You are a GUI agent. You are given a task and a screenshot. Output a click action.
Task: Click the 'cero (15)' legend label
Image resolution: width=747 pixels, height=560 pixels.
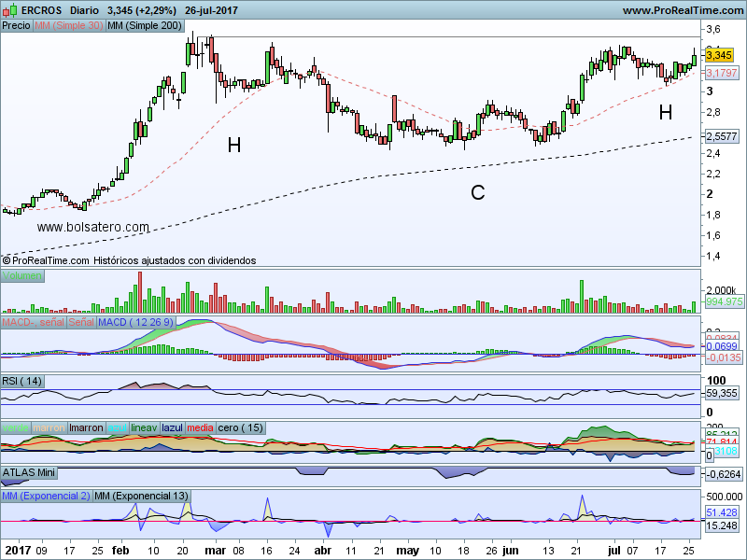coord(241,427)
